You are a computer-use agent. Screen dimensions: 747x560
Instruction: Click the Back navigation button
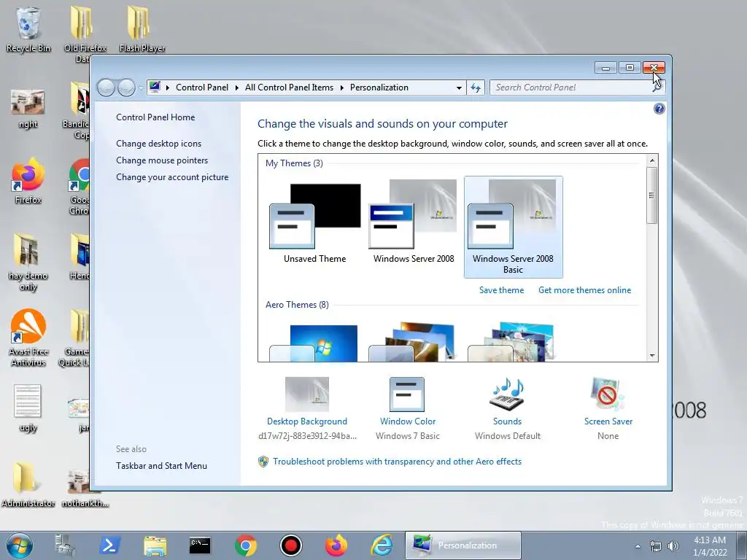pos(107,87)
